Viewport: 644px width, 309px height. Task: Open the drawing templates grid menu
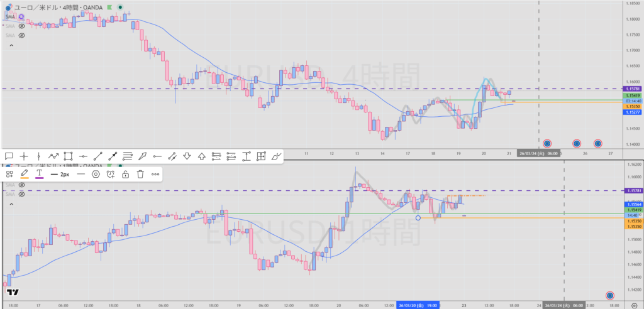pos(9,174)
